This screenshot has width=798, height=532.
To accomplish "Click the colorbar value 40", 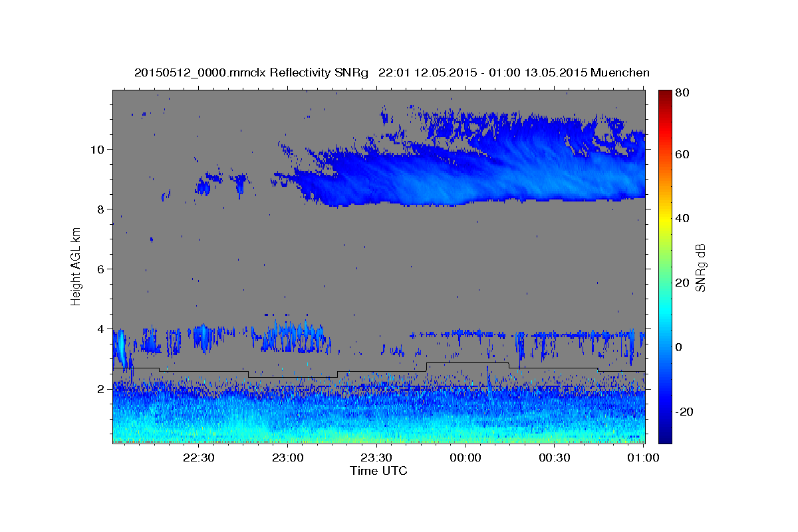I will pos(682,218).
